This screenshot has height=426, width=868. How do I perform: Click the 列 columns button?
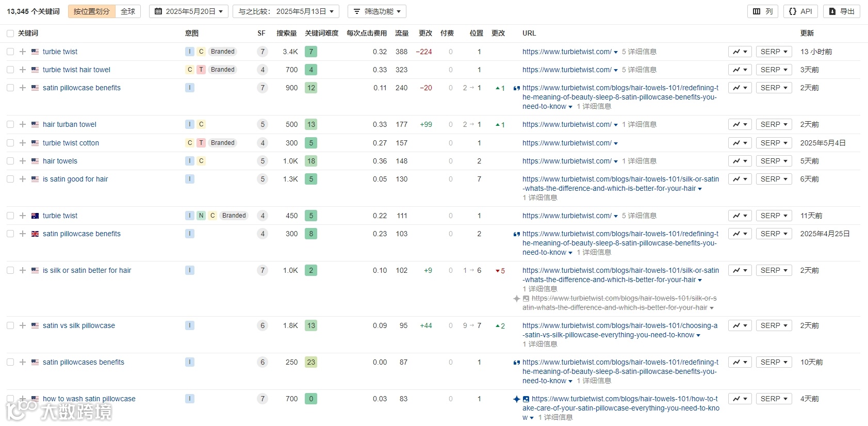coord(763,11)
